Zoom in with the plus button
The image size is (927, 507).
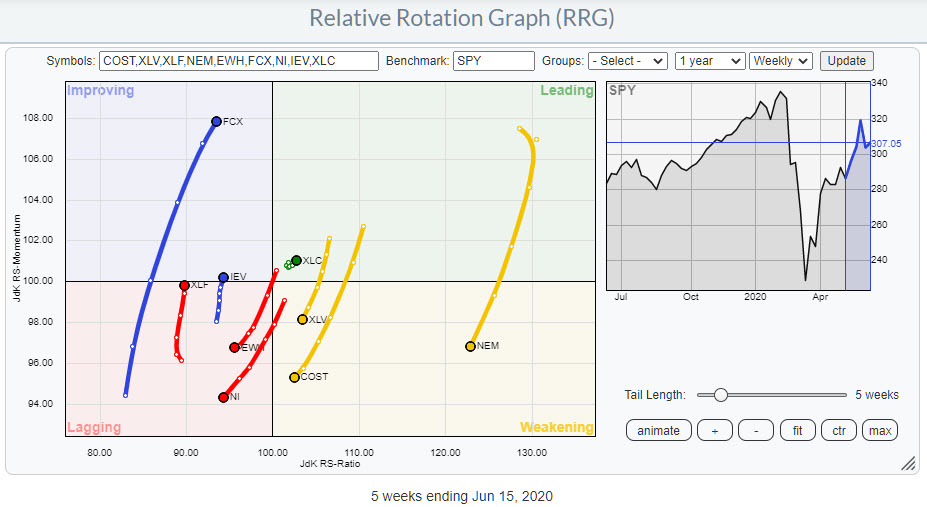pos(715,431)
